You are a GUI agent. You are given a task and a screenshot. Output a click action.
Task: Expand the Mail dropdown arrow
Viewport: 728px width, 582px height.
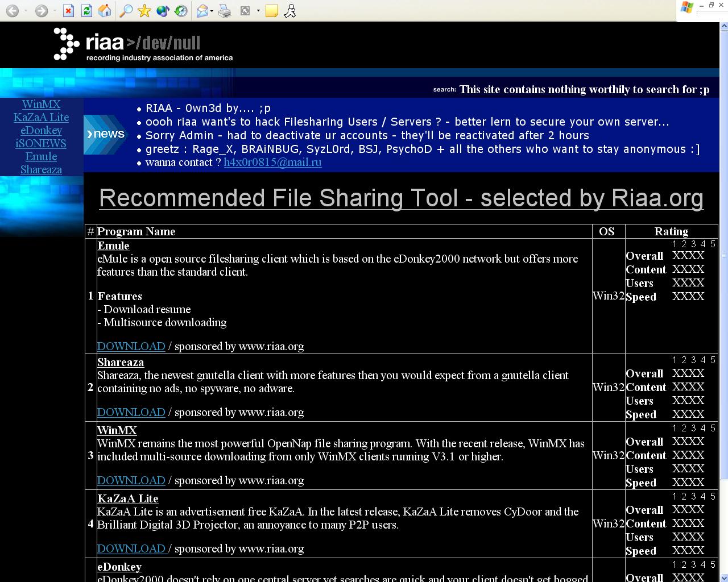(x=212, y=11)
